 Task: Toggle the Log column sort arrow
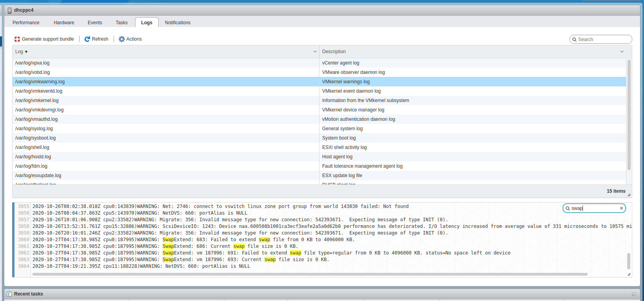[26, 52]
